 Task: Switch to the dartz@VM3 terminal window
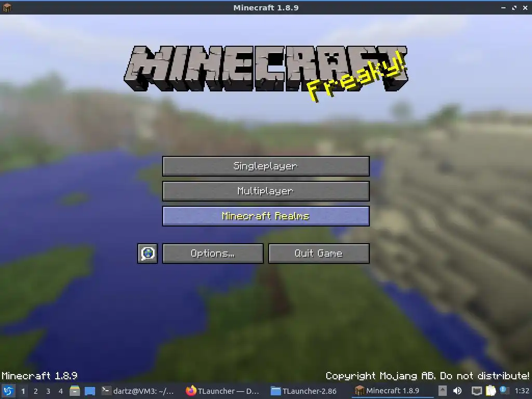(138, 391)
